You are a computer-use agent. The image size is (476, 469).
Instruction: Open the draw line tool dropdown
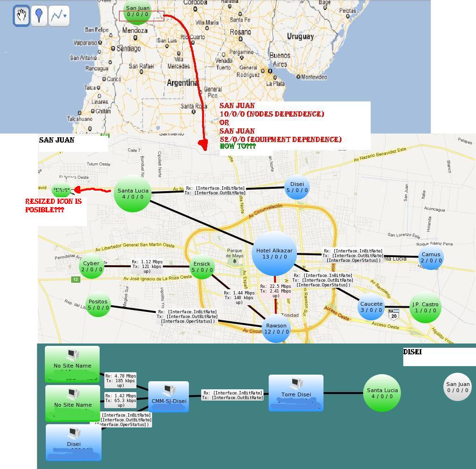[x=59, y=15]
